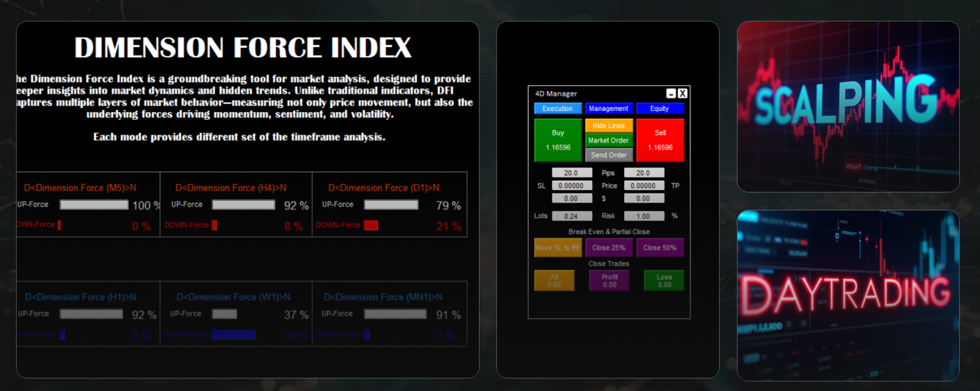Toggle the Market Order mode button
This screenshot has height=391, width=980.
tap(608, 140)
